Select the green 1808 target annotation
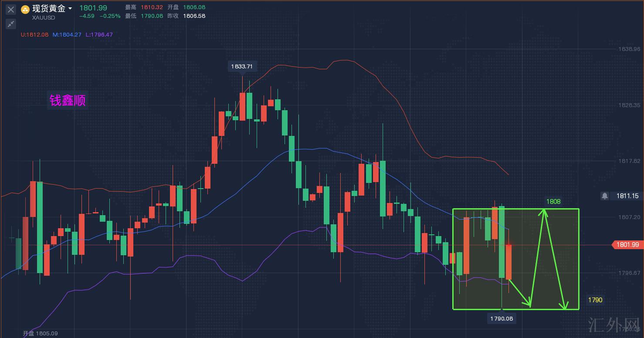Viewport: 644px width, 338px height. click(553, 202)
